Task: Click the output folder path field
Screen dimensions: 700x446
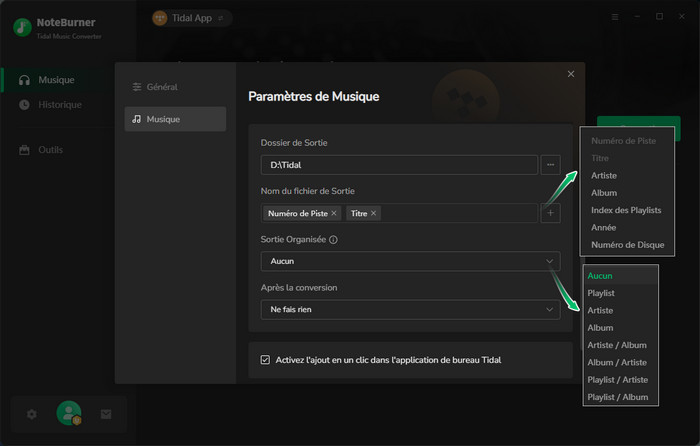Action: pos(399,163)
